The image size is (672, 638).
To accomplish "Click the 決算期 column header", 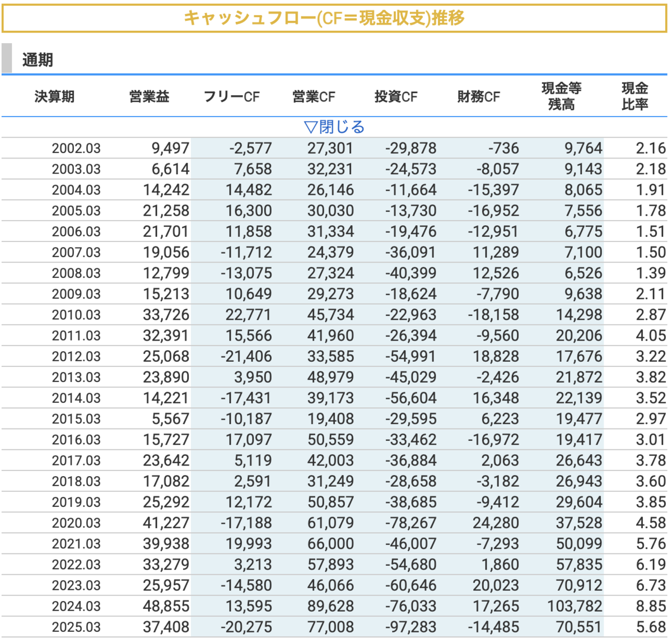I will tap(54, 96).
